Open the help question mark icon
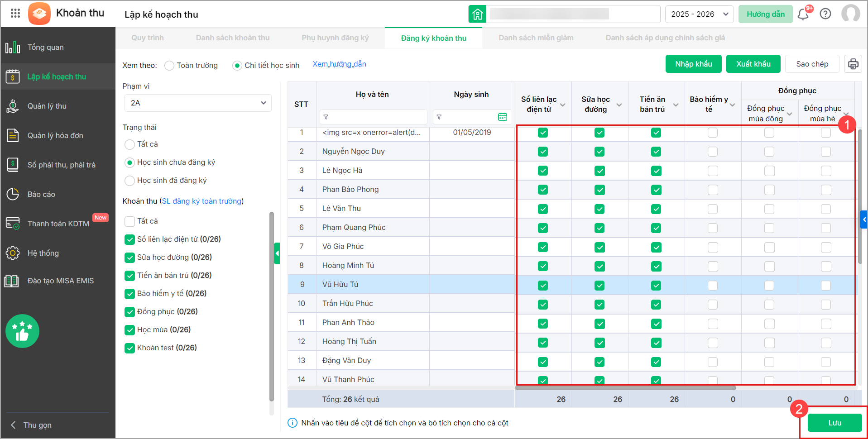The height and width of the screenshot is (439, 868). click(825, 14)
